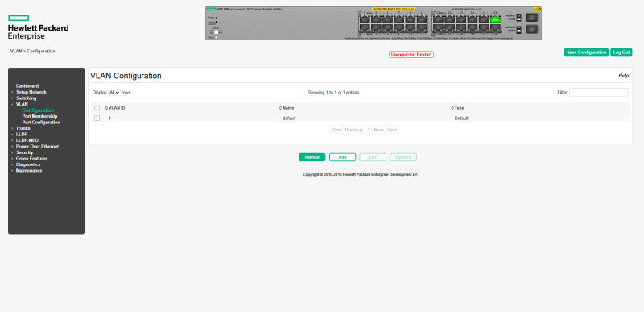This screenshot has width=644, height=312.
Task: Select port 14 on the switch graphic
Action: [x=438, y=27]
